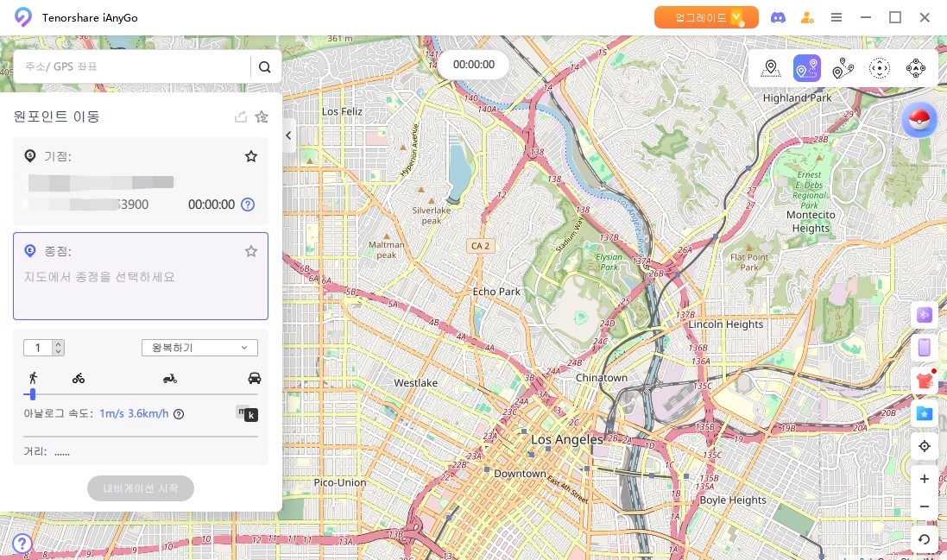Click the 내비게이션 시작 button

click(141, 488)
